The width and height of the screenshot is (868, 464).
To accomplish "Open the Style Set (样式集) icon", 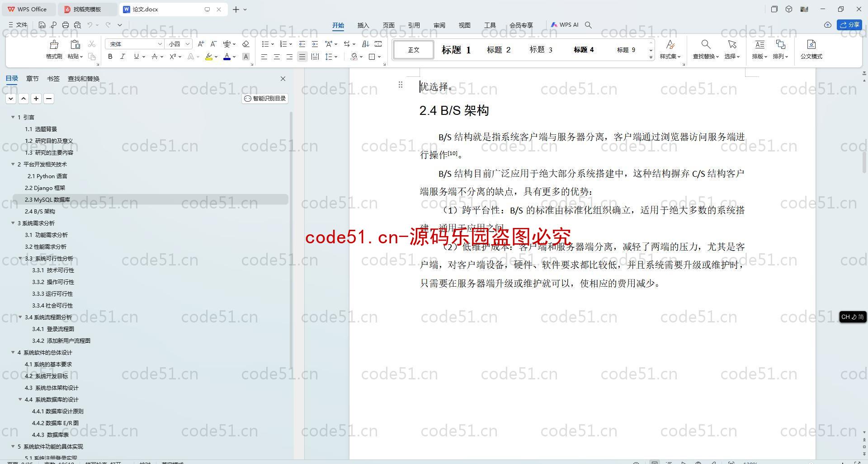I will (x=670, y=44).
